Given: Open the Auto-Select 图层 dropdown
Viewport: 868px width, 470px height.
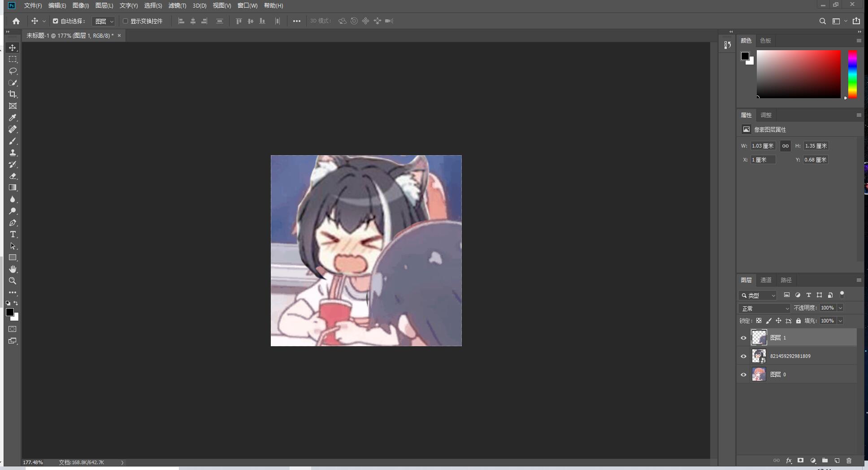Looking at the screenshot, I should click(x=104, y=21).
